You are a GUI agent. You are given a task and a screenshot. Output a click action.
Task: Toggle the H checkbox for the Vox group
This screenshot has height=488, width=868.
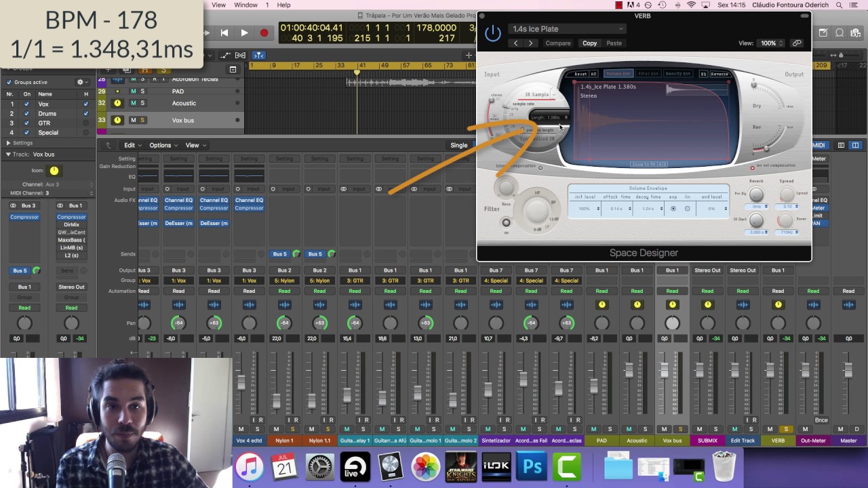85,104
